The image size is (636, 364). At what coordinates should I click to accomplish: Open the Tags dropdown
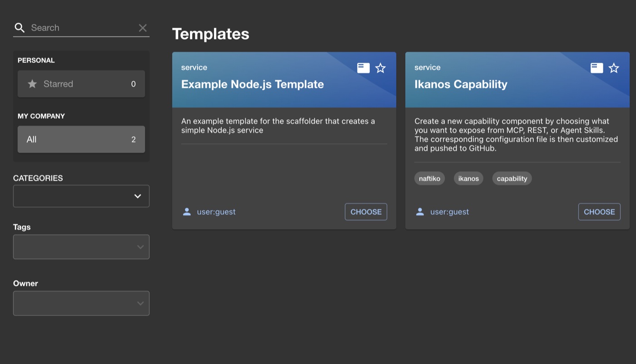(x=81, y=247)
